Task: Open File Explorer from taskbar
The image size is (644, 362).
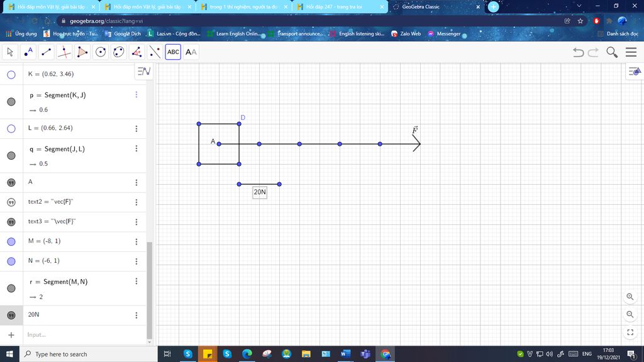Action: pyautogui.click(x=306, y=354)
